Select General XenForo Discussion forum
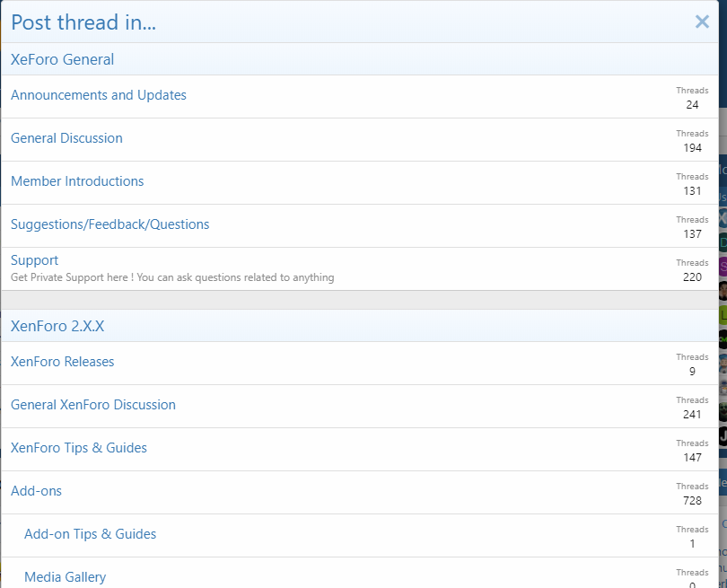This screenshot has height=588, width=727. click(x=93, y=405)
